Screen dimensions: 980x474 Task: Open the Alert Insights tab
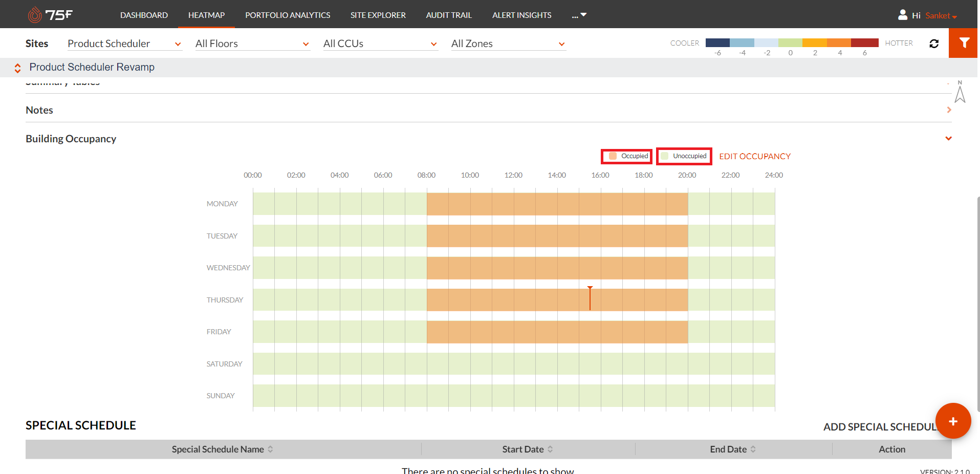pyautogui.click(x=522, y=15)
